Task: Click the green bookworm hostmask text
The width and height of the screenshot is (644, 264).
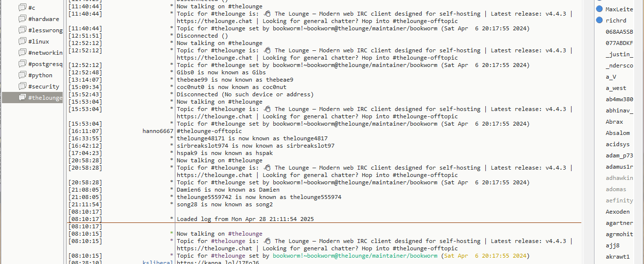Action: [355, 256]
